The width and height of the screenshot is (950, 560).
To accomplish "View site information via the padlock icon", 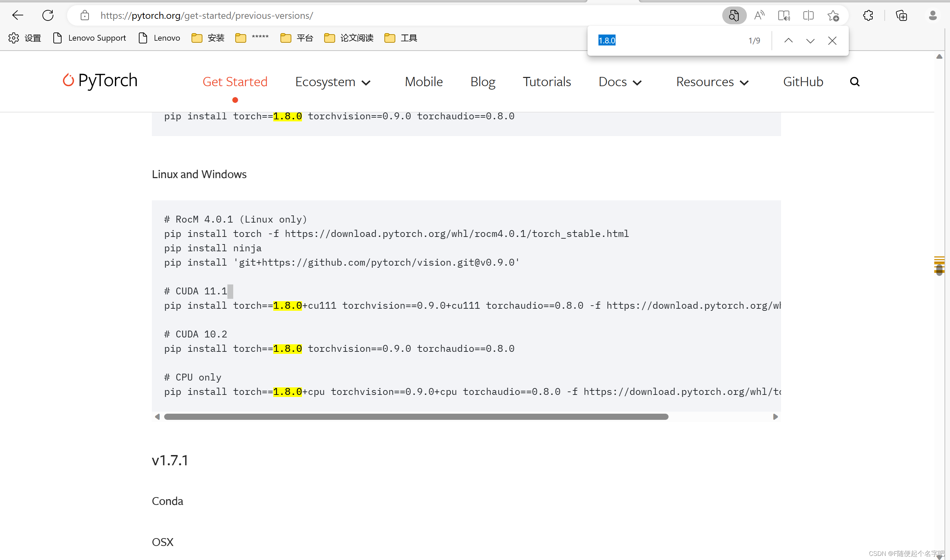I will click(84, 15).
